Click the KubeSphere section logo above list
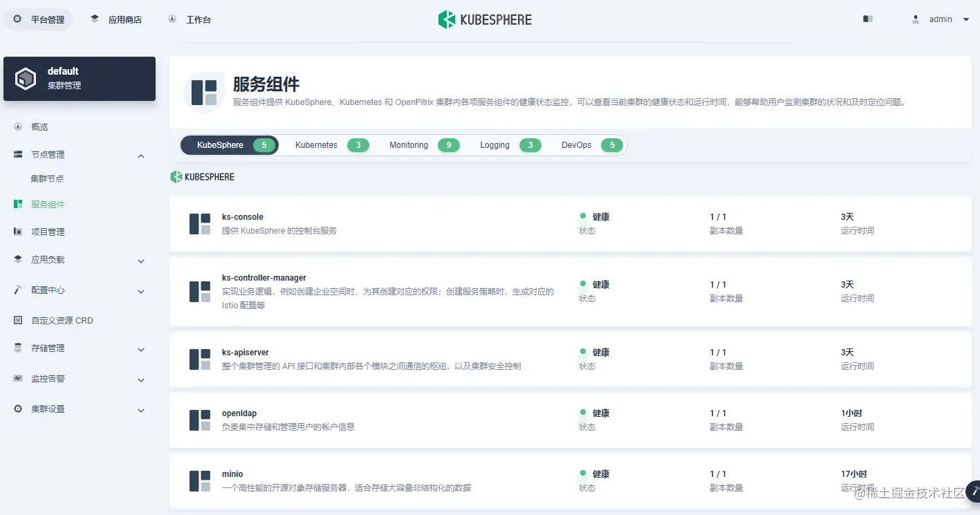Screen dimensions: 980x515 pos(203,177)
